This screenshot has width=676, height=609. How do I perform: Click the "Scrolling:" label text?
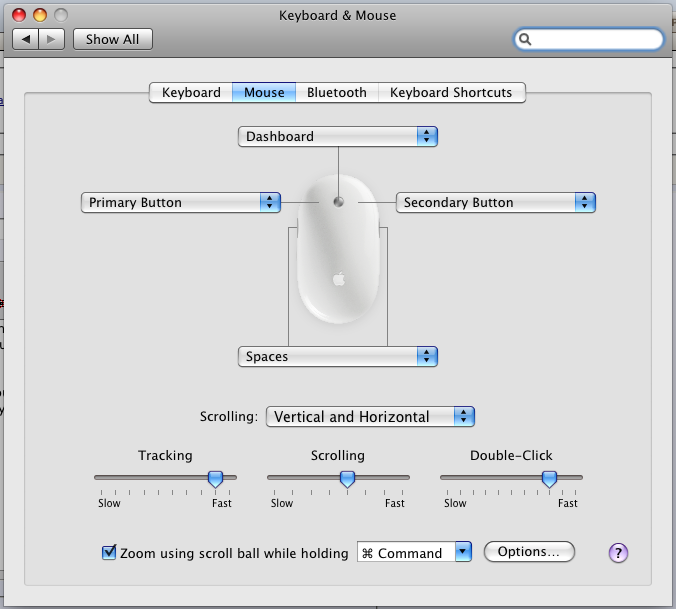pos(228,417)
